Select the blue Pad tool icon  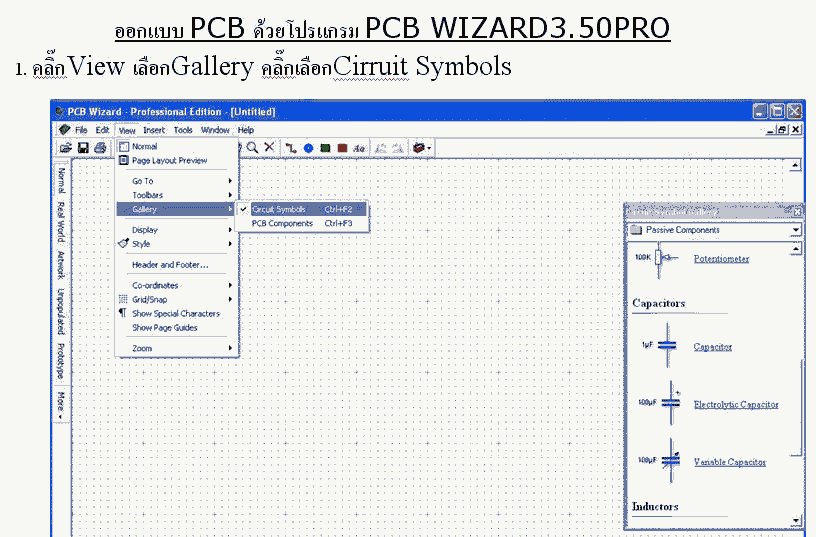(x=309, y=148)
